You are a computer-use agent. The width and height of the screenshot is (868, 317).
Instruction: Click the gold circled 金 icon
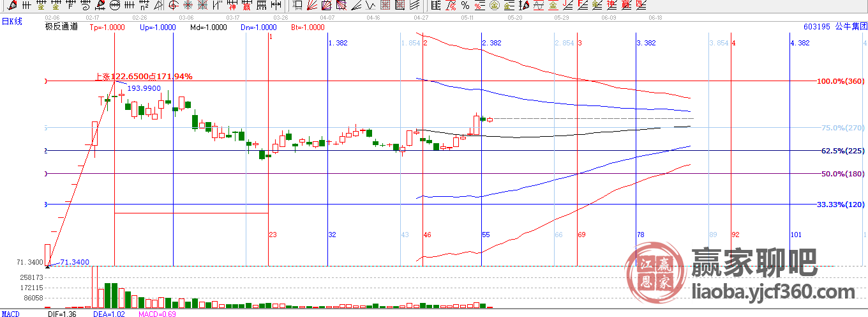495,5
